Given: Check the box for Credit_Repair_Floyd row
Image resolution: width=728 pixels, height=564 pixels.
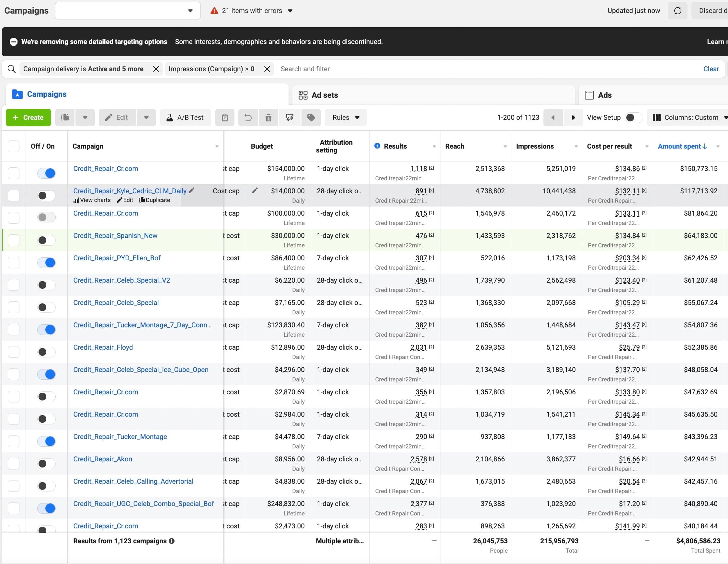Looking at the screenshot, I should pyautogui.click(x=14, y=352).
